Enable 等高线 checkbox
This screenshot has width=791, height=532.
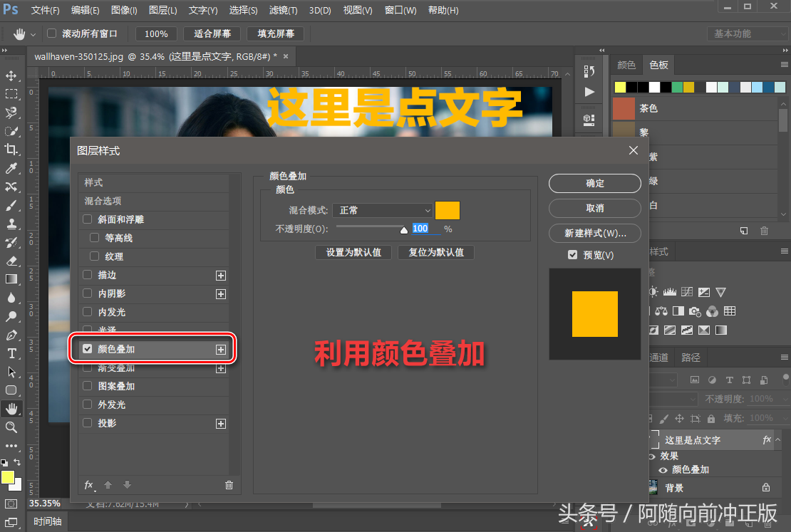(x=94, y=237)
